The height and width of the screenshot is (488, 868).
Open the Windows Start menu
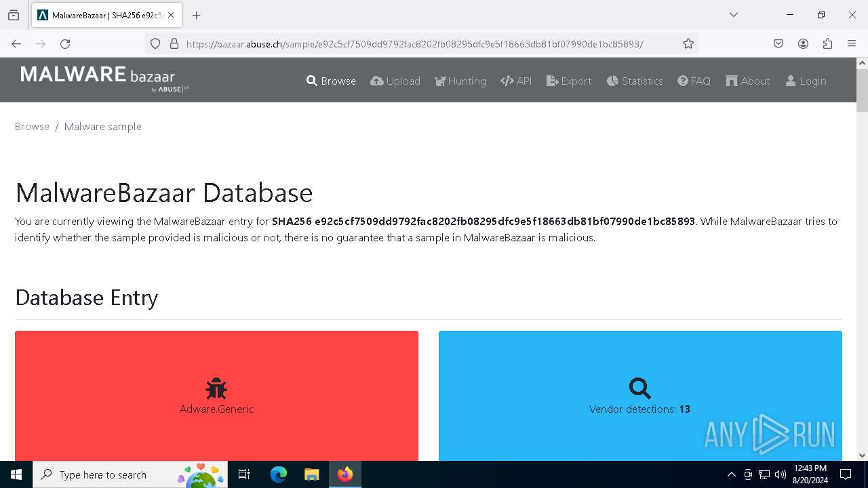[x=16, y=474]
